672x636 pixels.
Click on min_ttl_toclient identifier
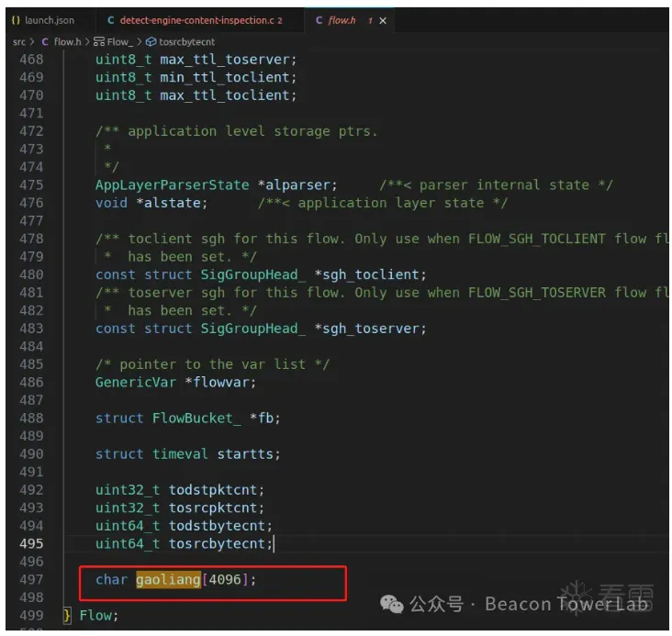click(225, 77)
